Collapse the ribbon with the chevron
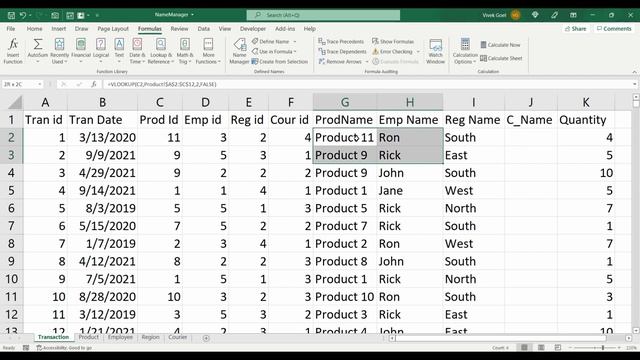This screenshot has width=640, height=360. 634,72
